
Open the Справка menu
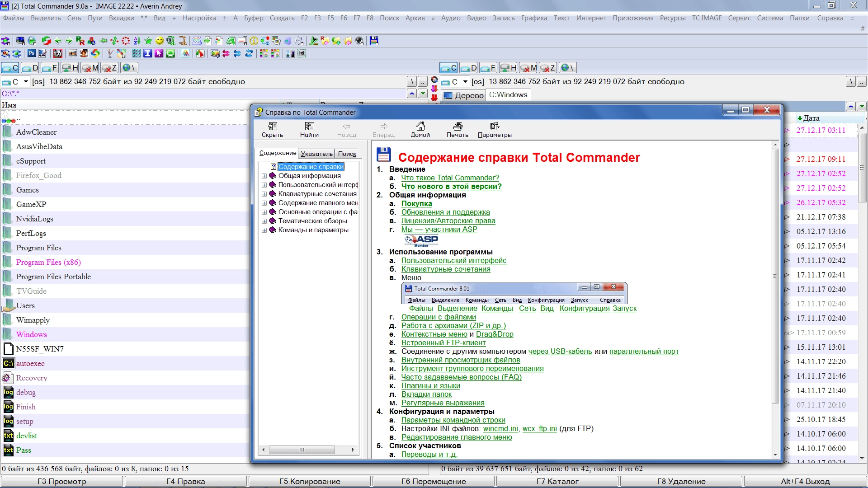[830, 18]
